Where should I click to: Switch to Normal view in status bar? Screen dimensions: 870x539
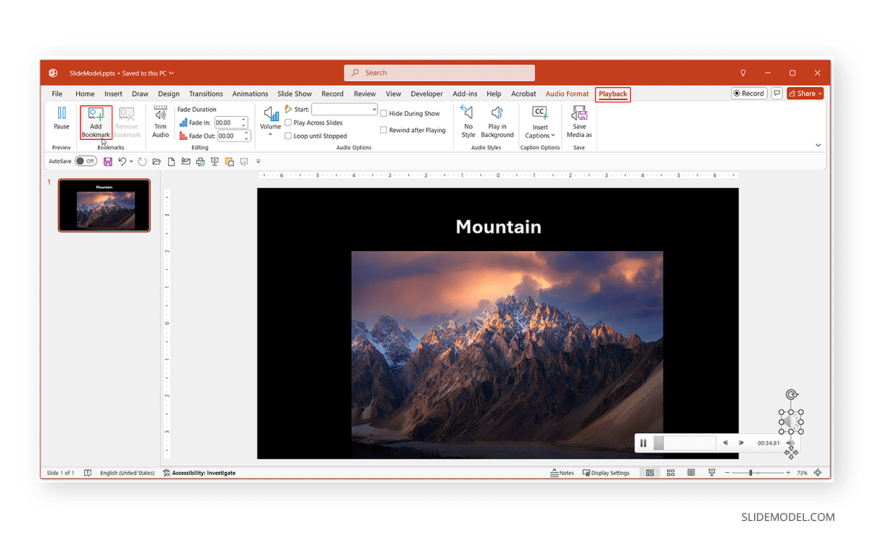tap(650, 473)
